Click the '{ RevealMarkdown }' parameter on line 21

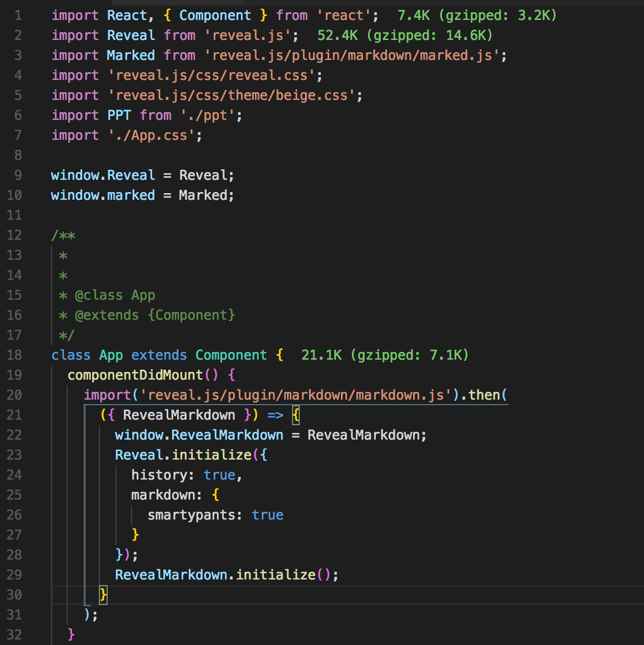(179, 415)
